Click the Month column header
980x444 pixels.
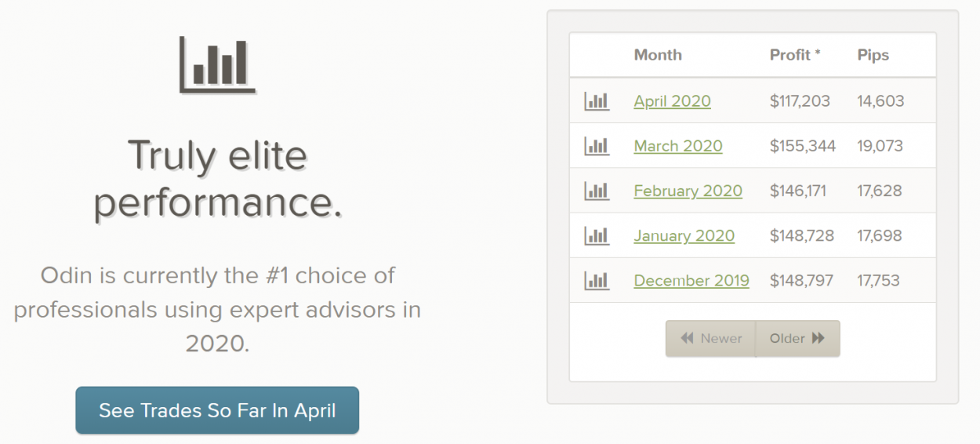click(x=658, y=55)
